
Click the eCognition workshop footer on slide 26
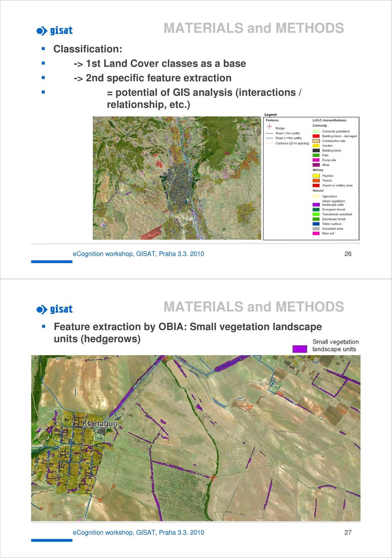[138, 254]
